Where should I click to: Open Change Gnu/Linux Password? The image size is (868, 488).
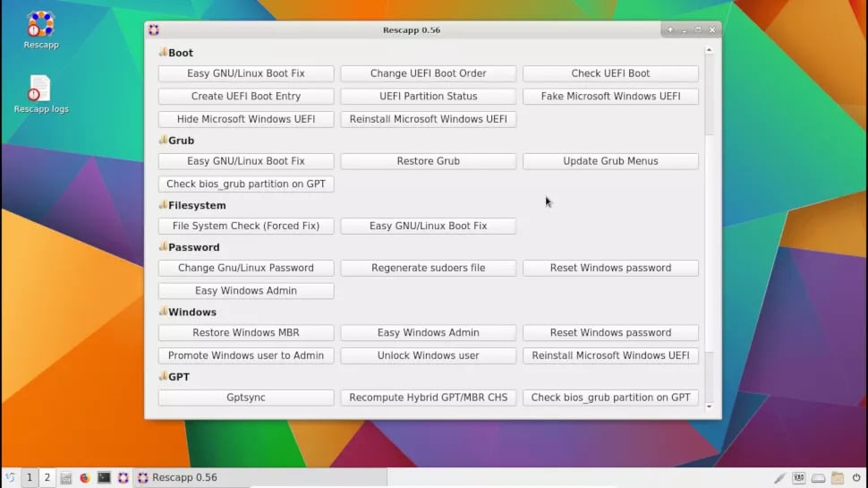[246, 268]
